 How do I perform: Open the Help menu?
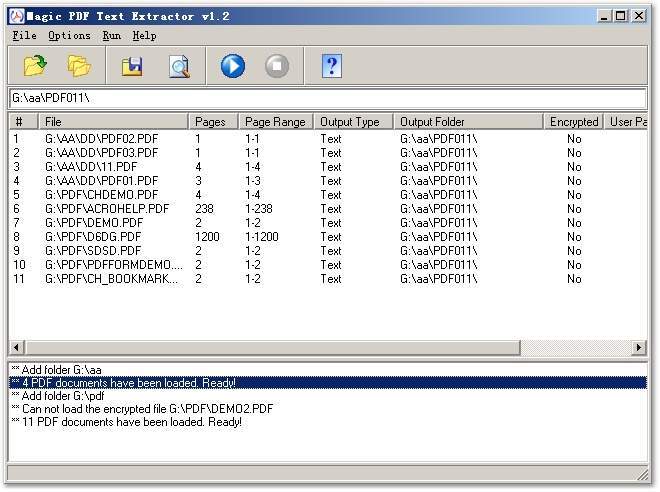[x=144, y=36]
